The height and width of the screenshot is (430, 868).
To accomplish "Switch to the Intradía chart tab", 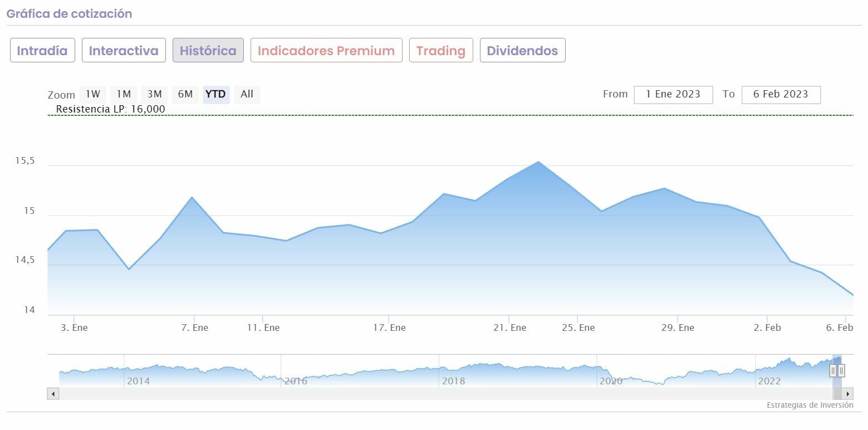I will tap(42, 51).
